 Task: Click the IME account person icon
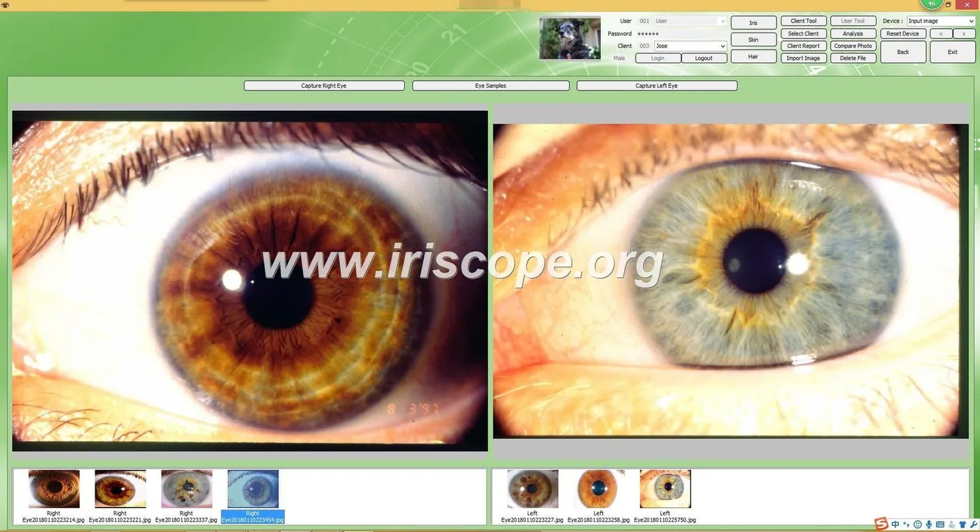point(951,525)
